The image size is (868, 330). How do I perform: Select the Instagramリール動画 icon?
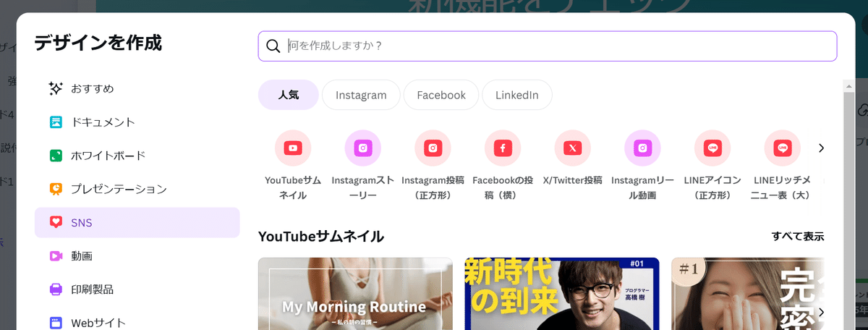642,148
